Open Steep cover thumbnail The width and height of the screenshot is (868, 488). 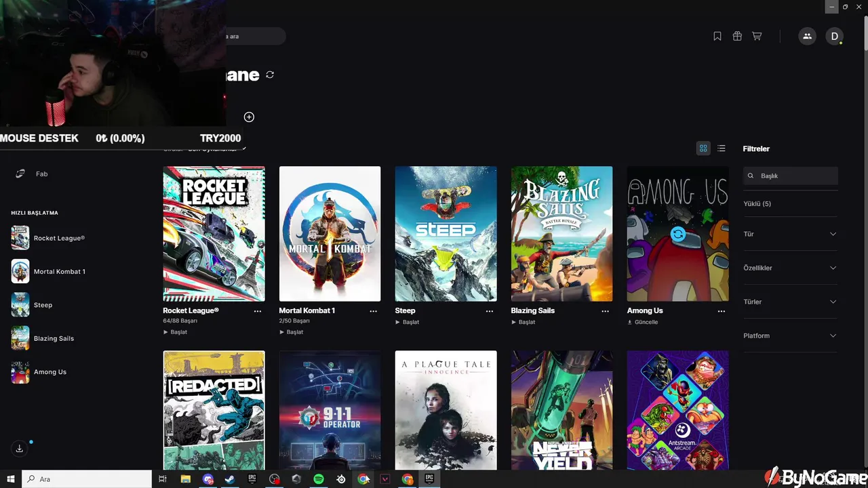coord(446,234)
